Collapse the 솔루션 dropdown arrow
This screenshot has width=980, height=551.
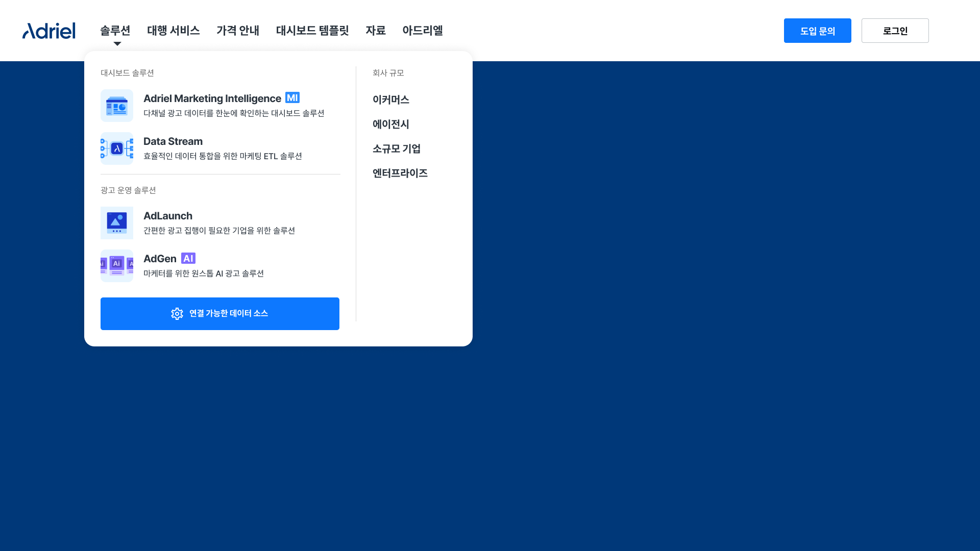coord(117,44)
